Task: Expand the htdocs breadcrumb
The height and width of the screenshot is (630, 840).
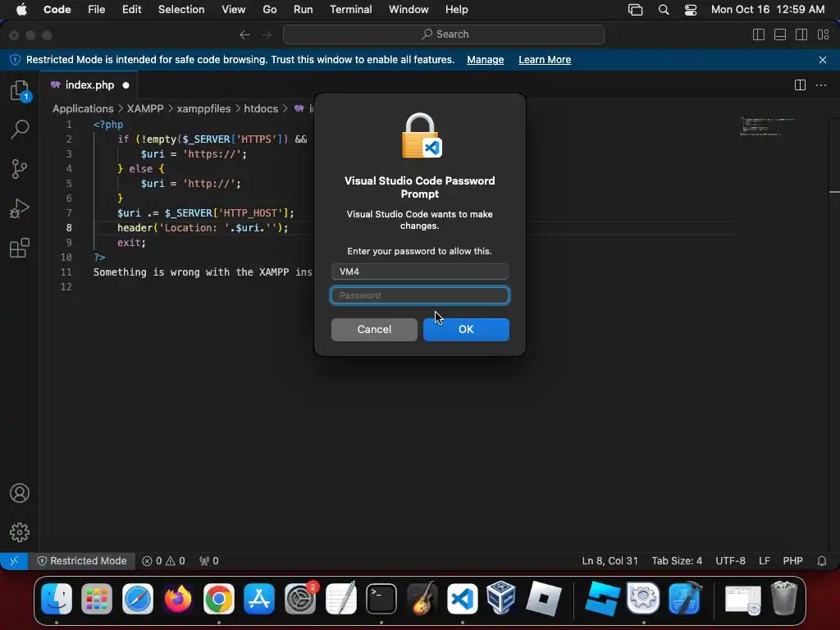Action: click(261, 109)
